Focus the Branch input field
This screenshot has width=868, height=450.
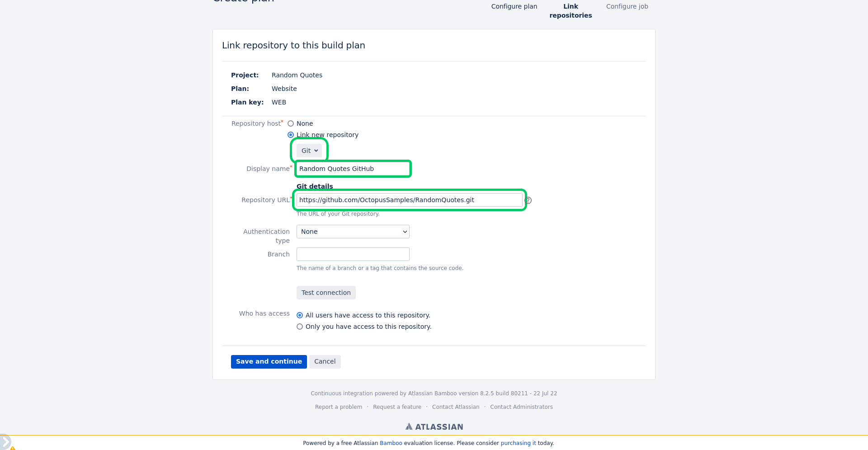click(x=353, y=254)
